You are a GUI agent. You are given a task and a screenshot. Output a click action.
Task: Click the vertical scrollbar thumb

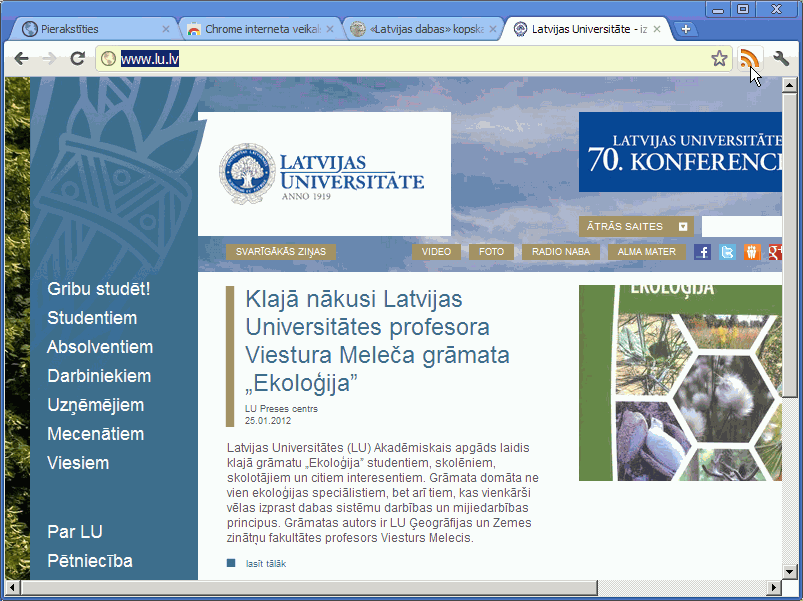tap(789, 245)
